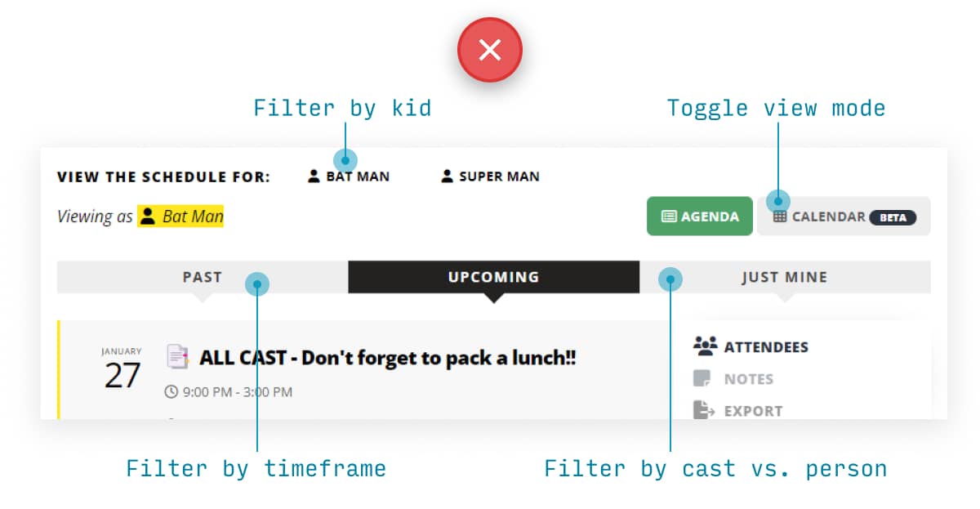980x509 pixels.
Task: Click the person icon beside SUPER MAN
Action: (447, 176)
